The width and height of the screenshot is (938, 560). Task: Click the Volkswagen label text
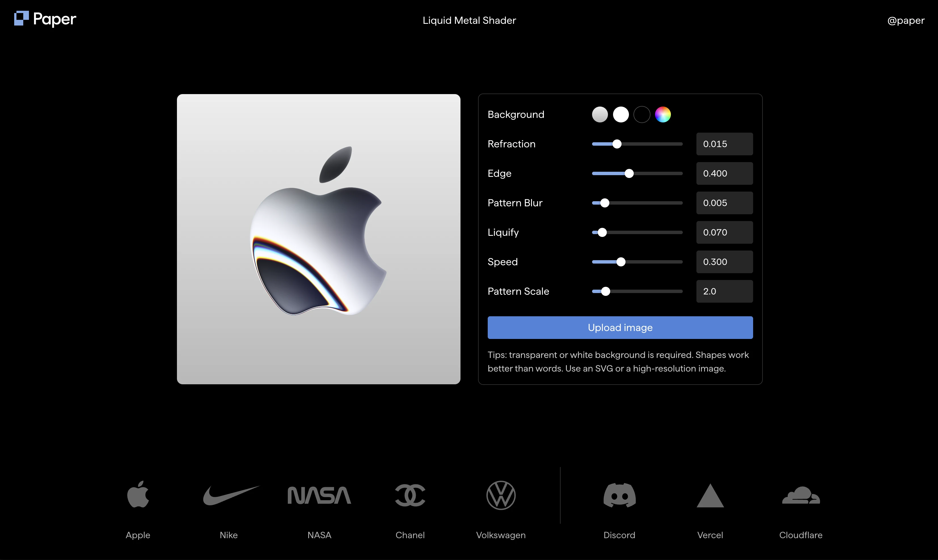(x=501, y=535)
